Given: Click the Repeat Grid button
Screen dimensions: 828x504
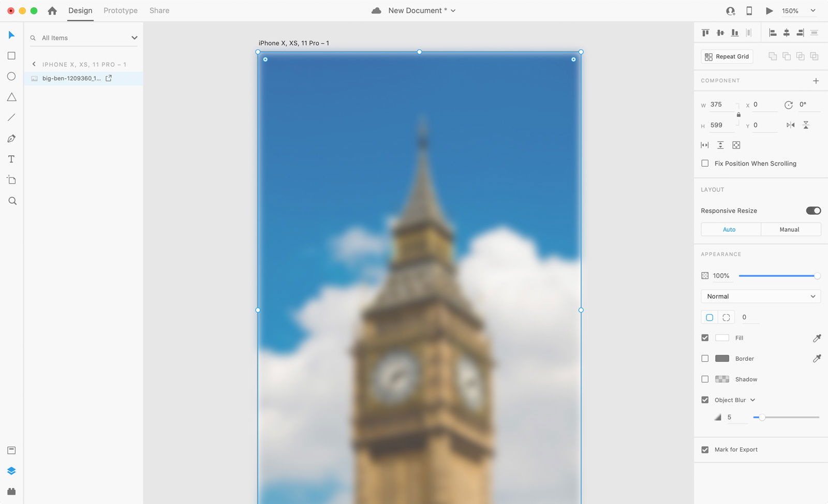Looking at the screenshot, I should (x=727, y=57).
